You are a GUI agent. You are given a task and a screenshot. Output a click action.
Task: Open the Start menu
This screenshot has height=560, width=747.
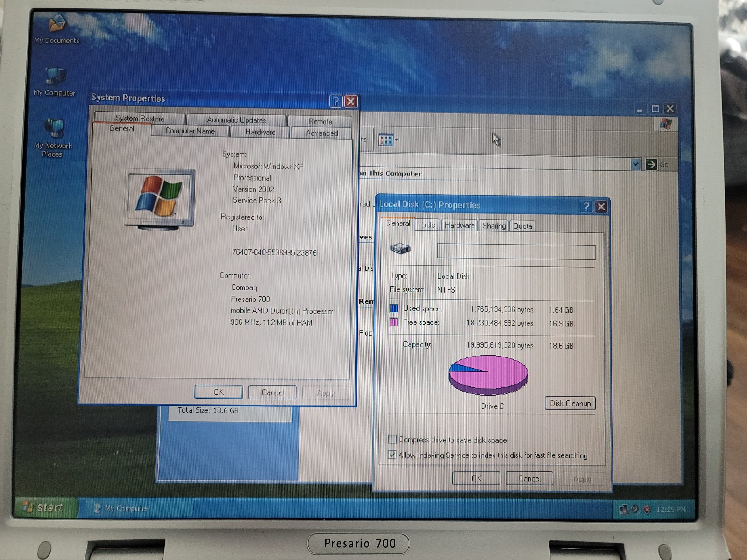46,507
